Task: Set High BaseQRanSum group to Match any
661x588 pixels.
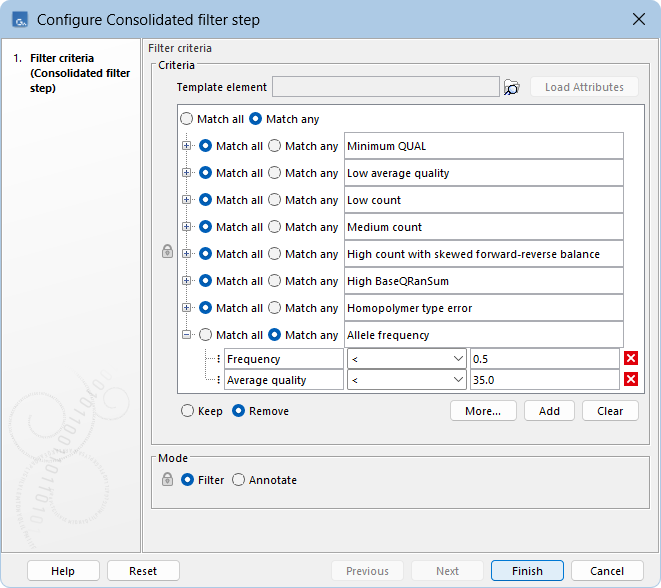Action: pyautogui.click(x=274, y=281)
